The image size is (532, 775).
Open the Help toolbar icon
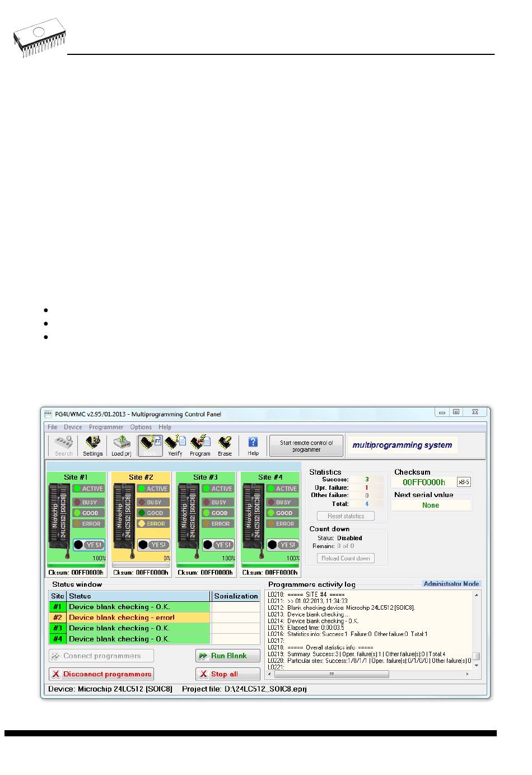point(253,445)
